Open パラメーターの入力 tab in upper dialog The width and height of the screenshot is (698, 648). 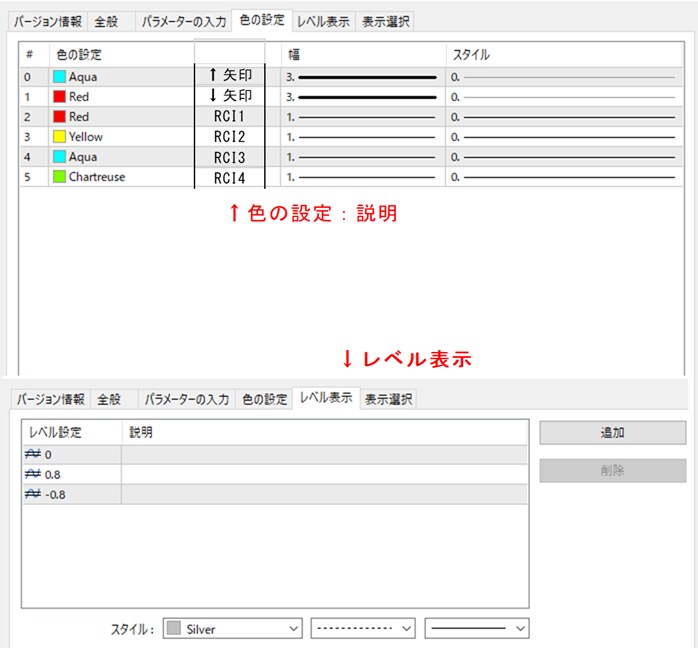click(x=183, y=21)
